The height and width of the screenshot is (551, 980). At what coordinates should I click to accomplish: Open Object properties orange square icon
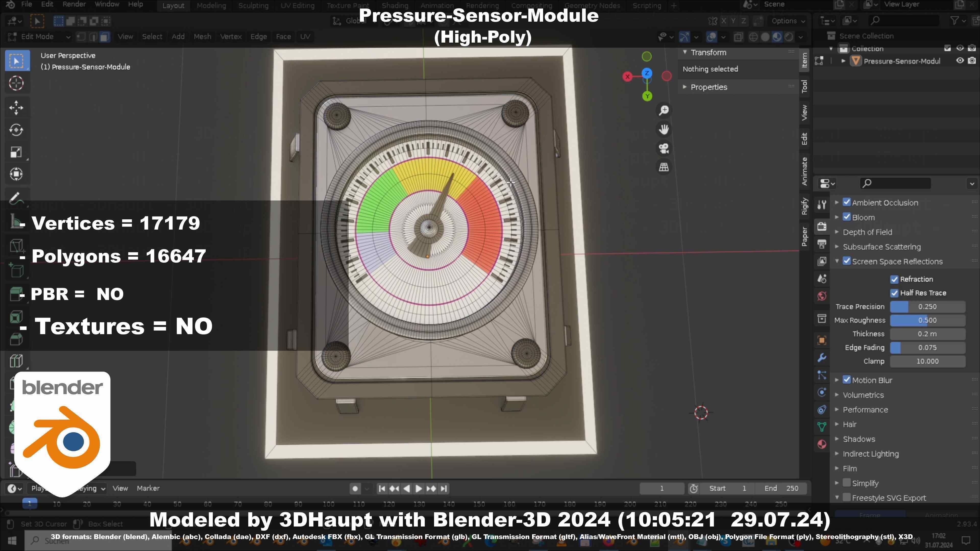(x=822, y=340)
